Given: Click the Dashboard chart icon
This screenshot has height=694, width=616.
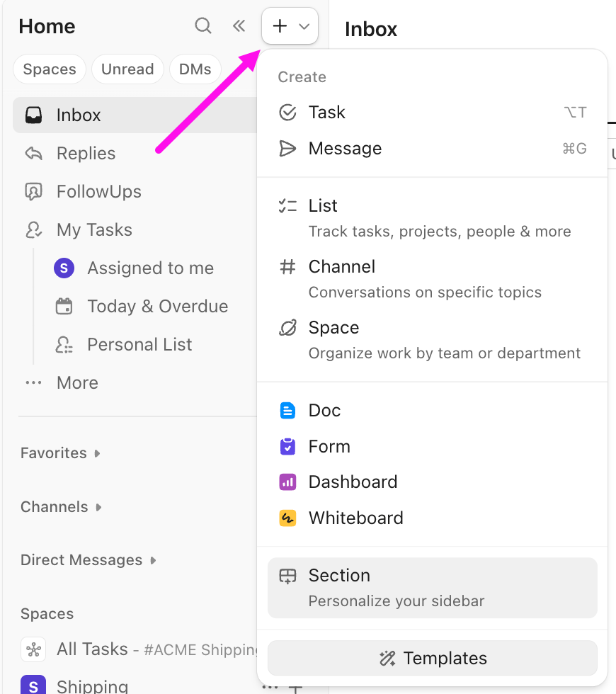Looking at the screenshot, I should [x=287, y=482].
